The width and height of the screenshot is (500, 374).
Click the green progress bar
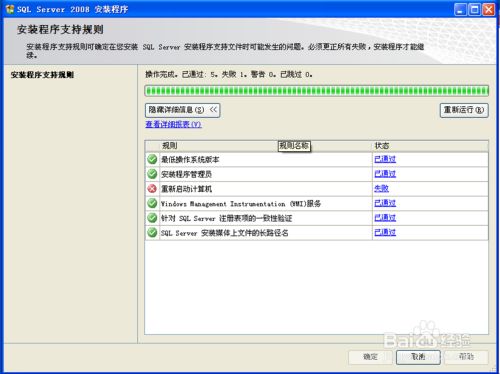pos(317,91)
